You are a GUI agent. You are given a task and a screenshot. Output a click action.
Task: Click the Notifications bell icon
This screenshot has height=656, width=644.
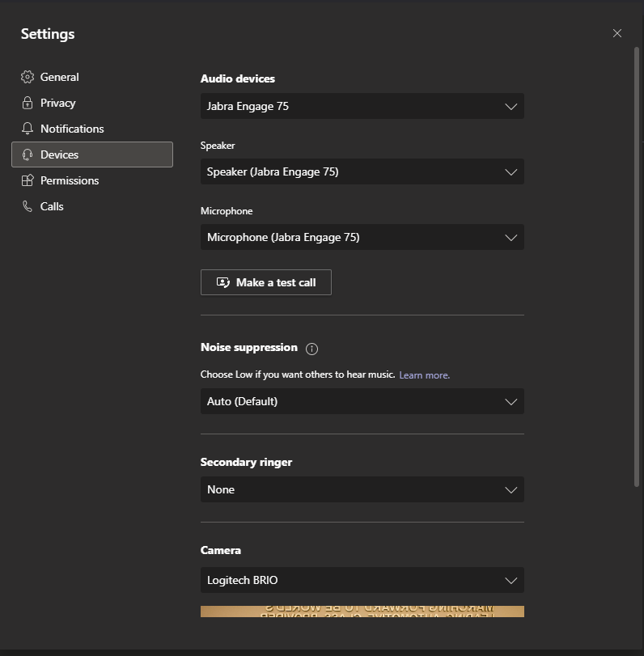coord(28,129)
